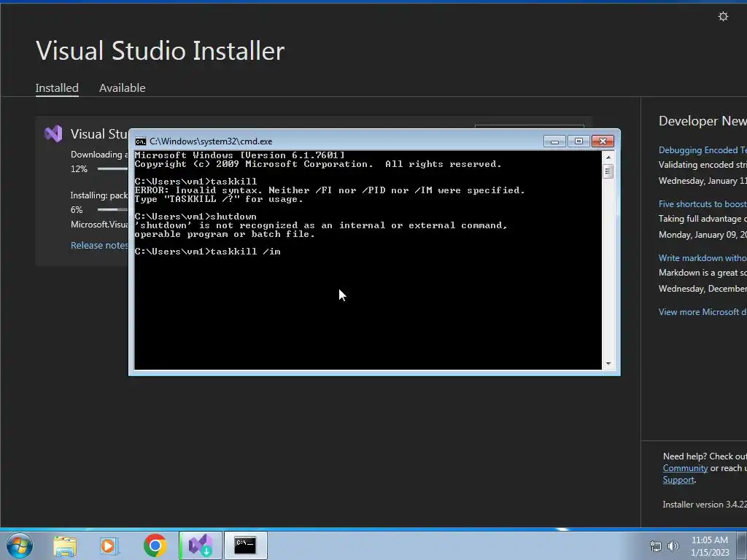This screenshot has width=747, height=560.
Task: Click the 'operable program or batch file' line
Action: point(225,234)
